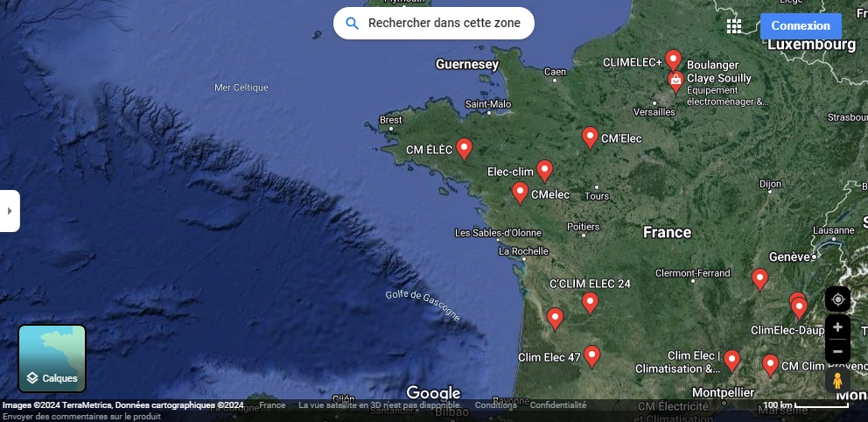The height and width of the screenshot is (422, 868).
Task: Open the Google apps grid icon
Action: point(734,25)
